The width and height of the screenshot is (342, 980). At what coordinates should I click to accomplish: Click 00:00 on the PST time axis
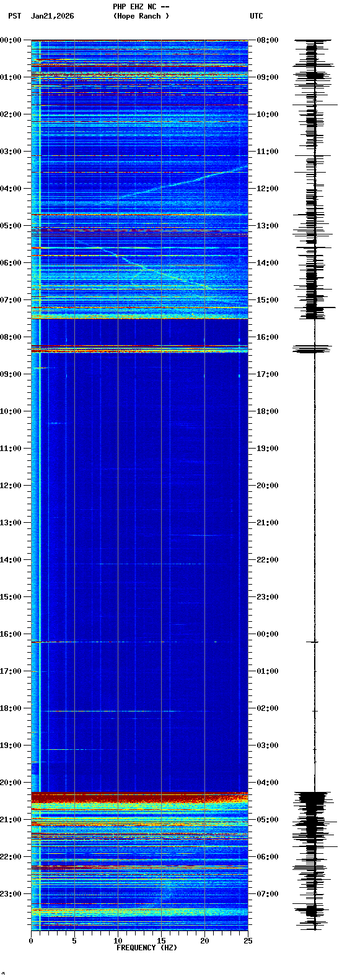11,40
